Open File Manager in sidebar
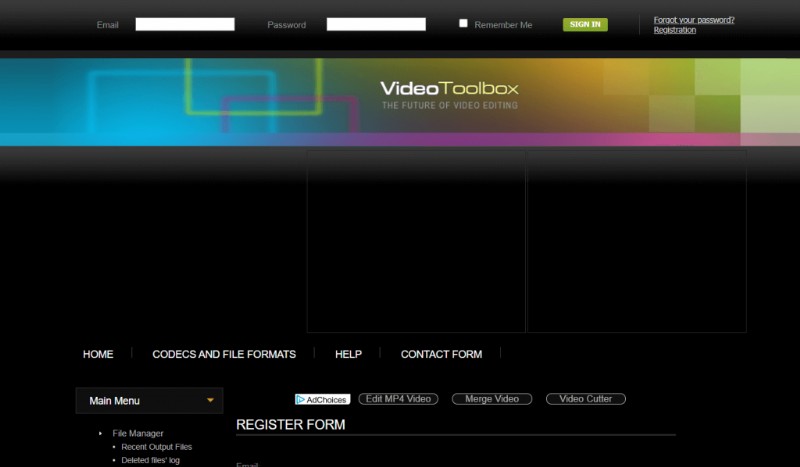Screen dimensions: 800x467 click(138, 433)
